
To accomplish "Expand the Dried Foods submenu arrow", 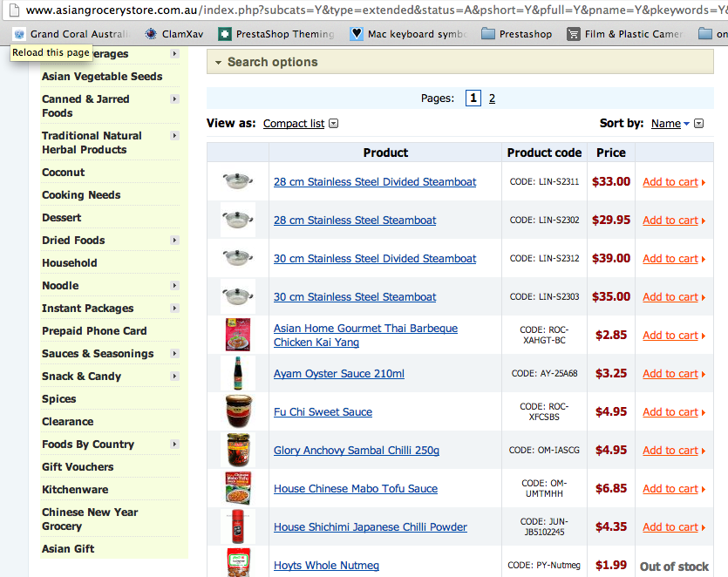I will tap(174, 240).
